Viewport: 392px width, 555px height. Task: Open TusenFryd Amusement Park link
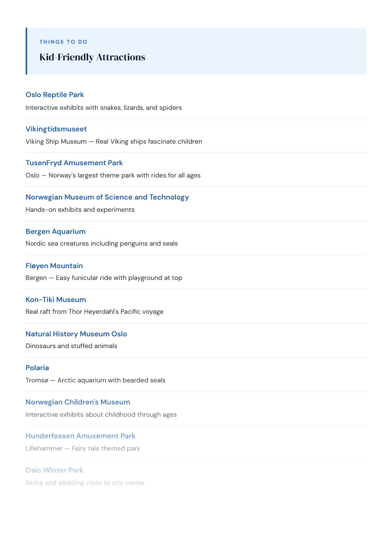pos(74,163)
